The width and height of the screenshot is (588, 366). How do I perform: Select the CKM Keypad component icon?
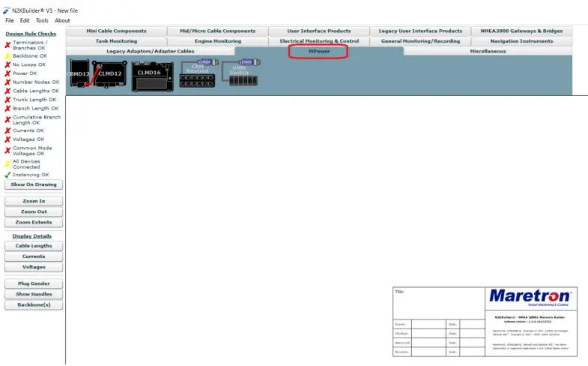pos(198,73)
